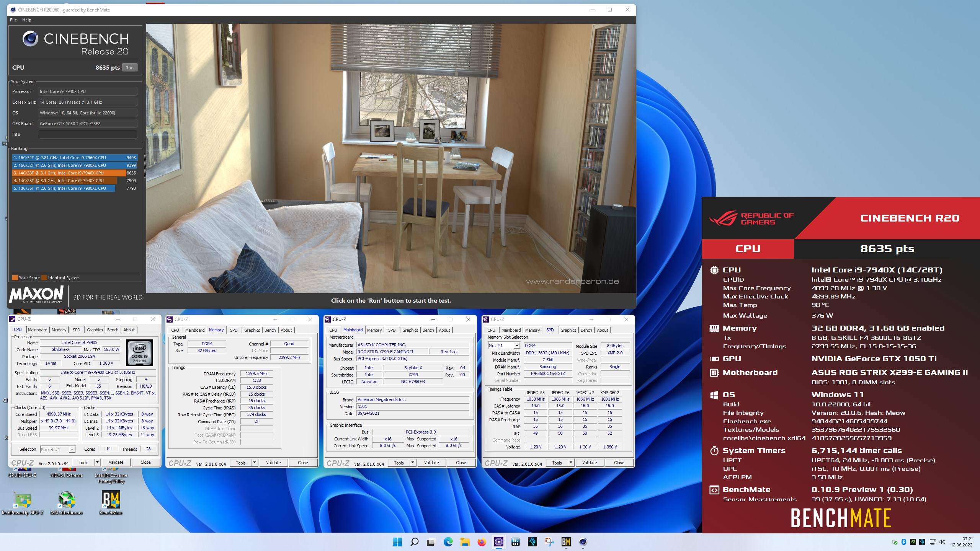Click Tools button in CPU-Z Mainboard window
Viewport: 980px width, 551px height.
399,463
